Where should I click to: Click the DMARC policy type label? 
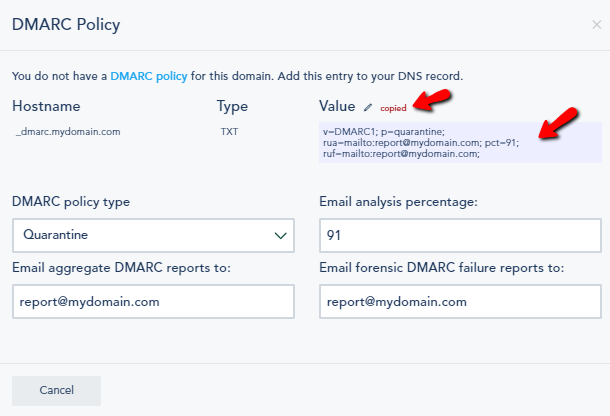coord(71,202)
